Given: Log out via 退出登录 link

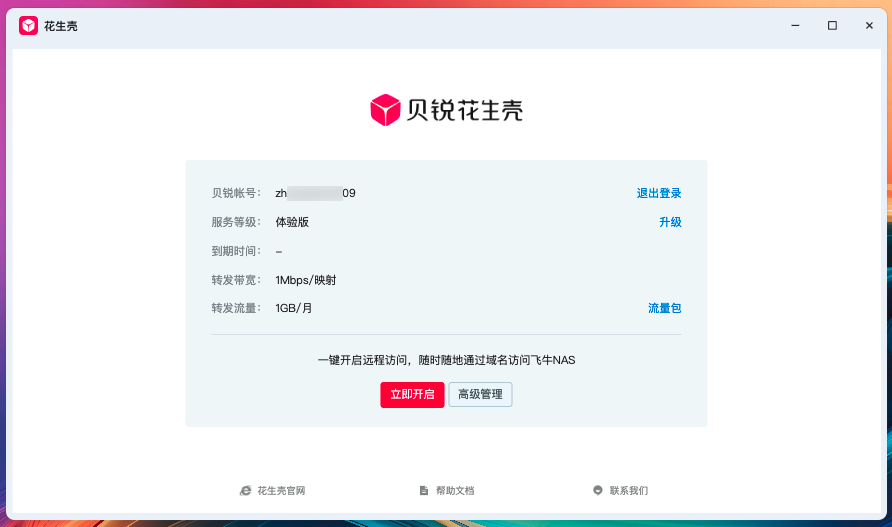Looking at the screenshot, I should (x=659, y=193).
